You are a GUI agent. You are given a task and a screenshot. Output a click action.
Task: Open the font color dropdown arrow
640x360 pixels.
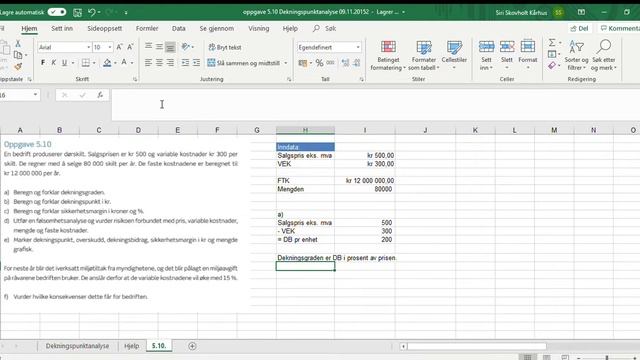132,63
